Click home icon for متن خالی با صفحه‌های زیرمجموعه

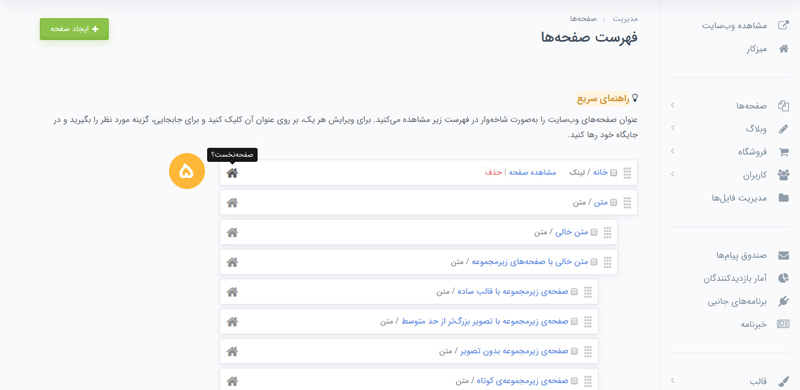tap(232, 262)
